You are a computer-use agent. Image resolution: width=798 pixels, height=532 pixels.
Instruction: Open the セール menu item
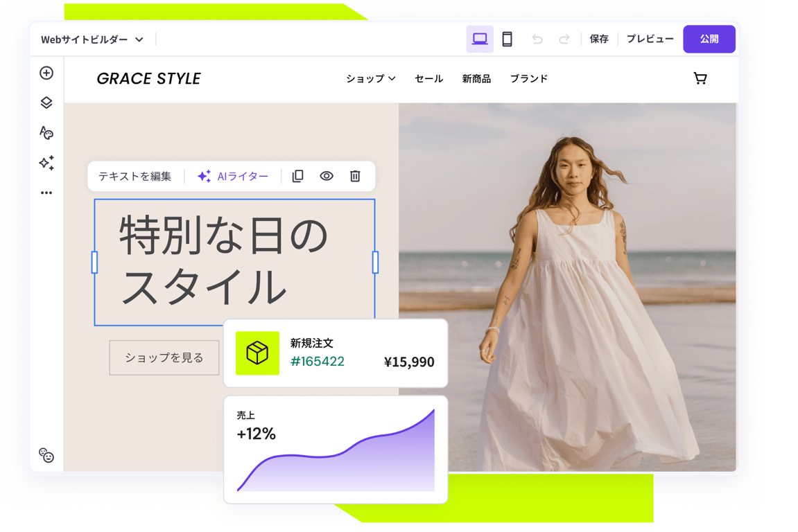429,79
